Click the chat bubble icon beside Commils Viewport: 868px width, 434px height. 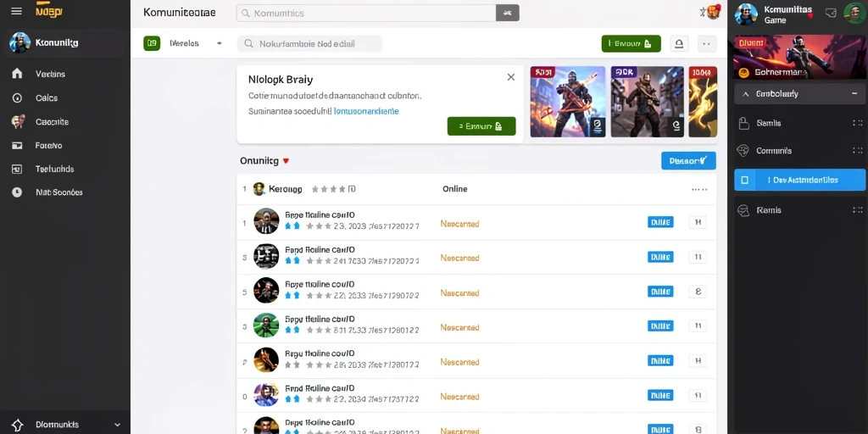coord(744,151)
